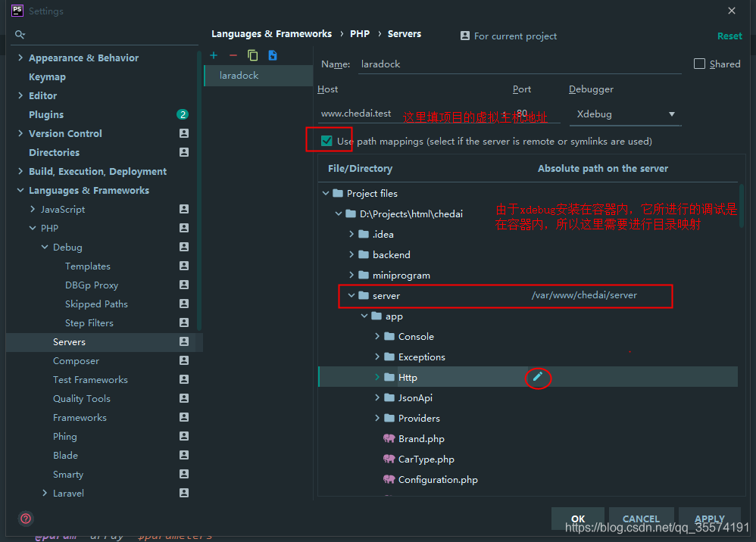Select the JsonApi folder row
This screenshot has height=542, width=756.
[x=528, y=397]
